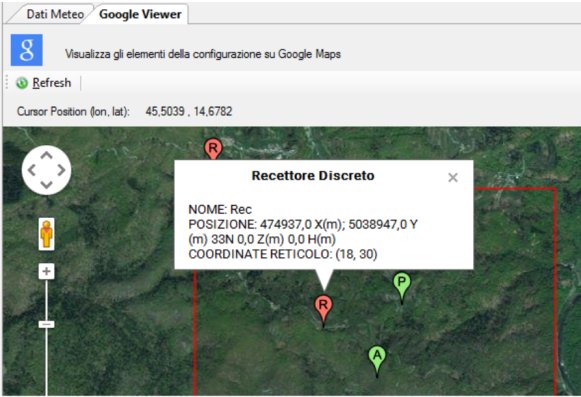Click the NOME: Rec line

(x=220, y=209)
